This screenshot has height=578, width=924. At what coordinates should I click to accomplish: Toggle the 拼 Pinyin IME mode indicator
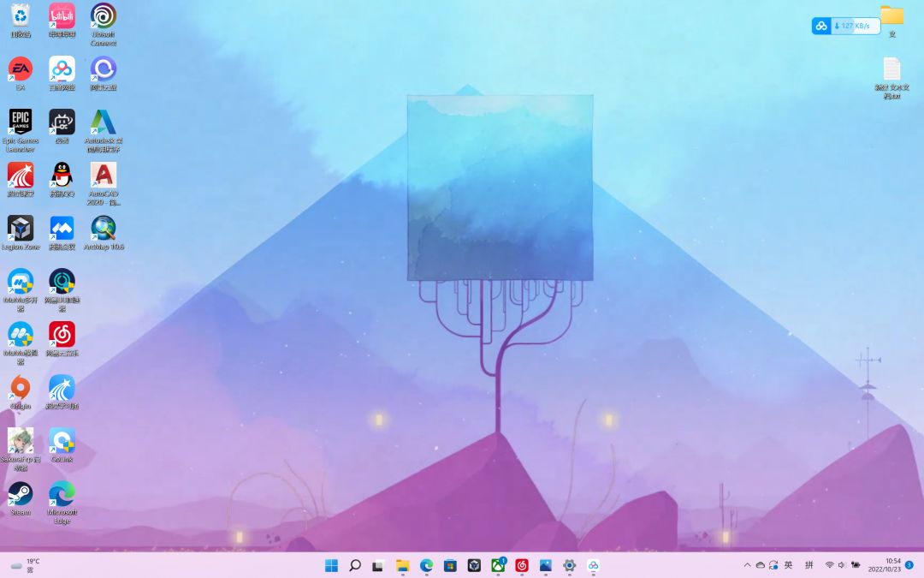pyautogui.click(x=809, y=565)
